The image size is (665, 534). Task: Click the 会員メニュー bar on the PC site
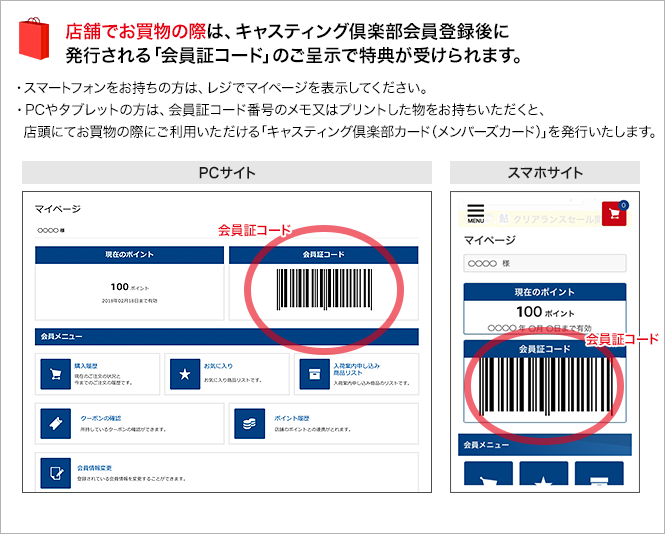pyautogui.click(x=227, y=336)
